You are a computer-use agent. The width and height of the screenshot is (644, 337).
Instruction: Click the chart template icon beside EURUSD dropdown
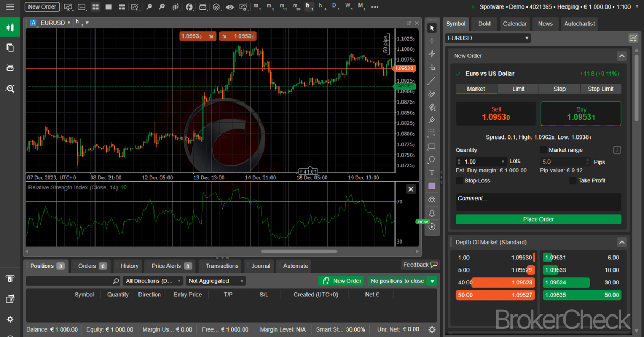[633, 38]
